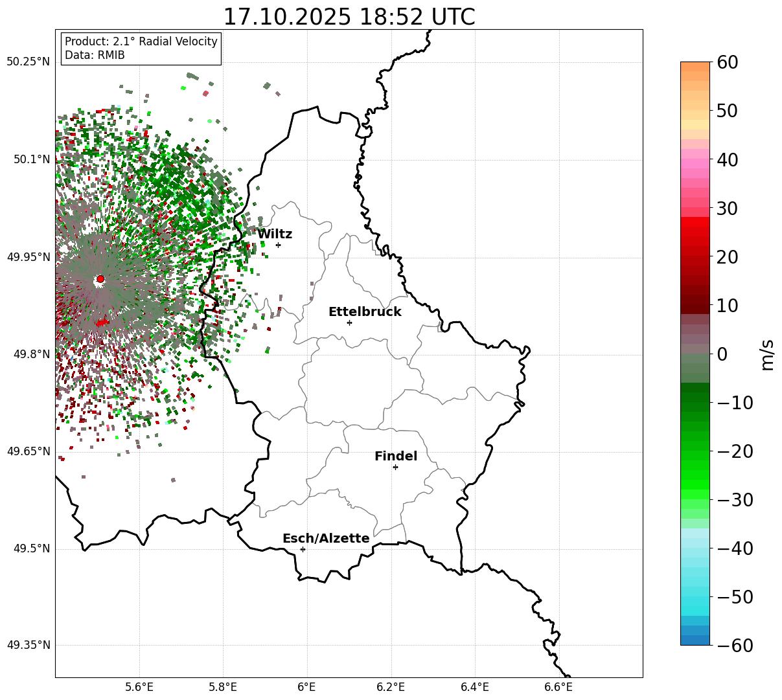Click the Findel station cross marker
Screen dimensions: 782x700
(x=395, y=467)
